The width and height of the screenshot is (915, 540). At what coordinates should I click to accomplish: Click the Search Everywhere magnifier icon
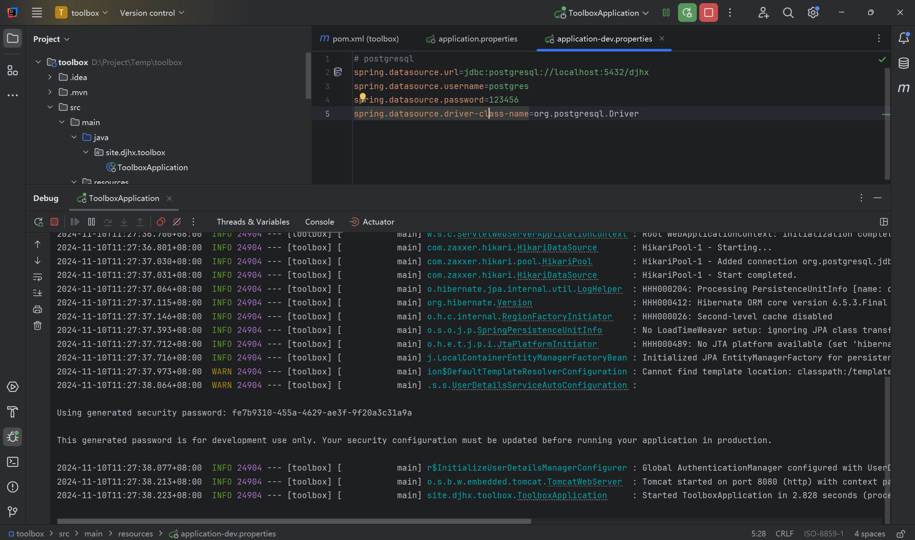788,13
